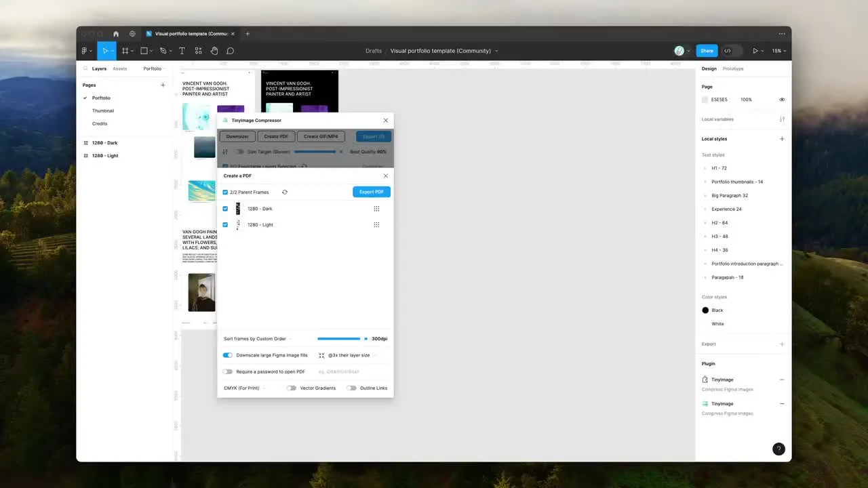Viewport: 868px width, 488px height.
Task: Click the Export PDF button
Action: pos(371,192)
